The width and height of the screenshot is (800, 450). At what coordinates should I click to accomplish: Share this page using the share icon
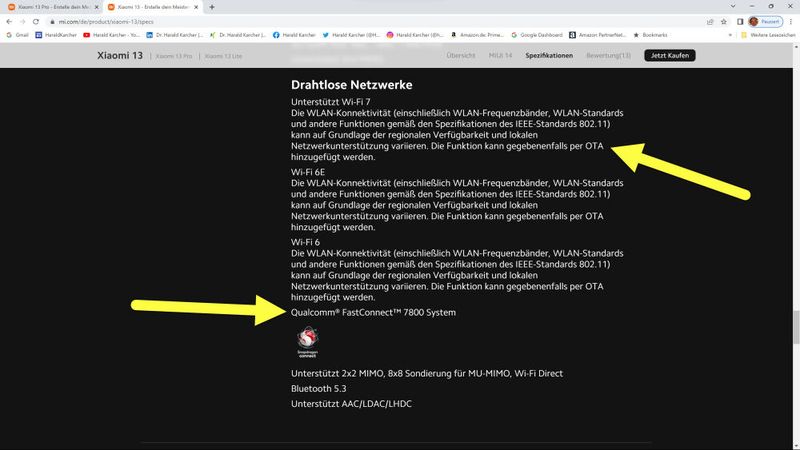(x=710, y=21)
